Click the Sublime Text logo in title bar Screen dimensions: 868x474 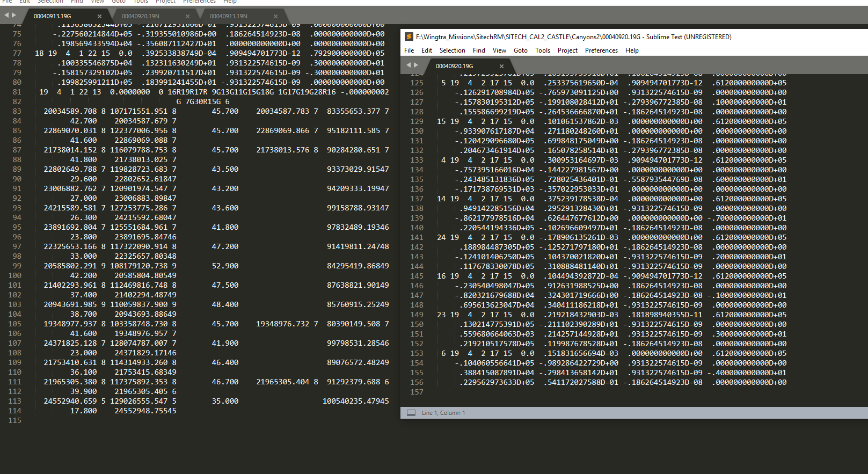click(409, 37)
